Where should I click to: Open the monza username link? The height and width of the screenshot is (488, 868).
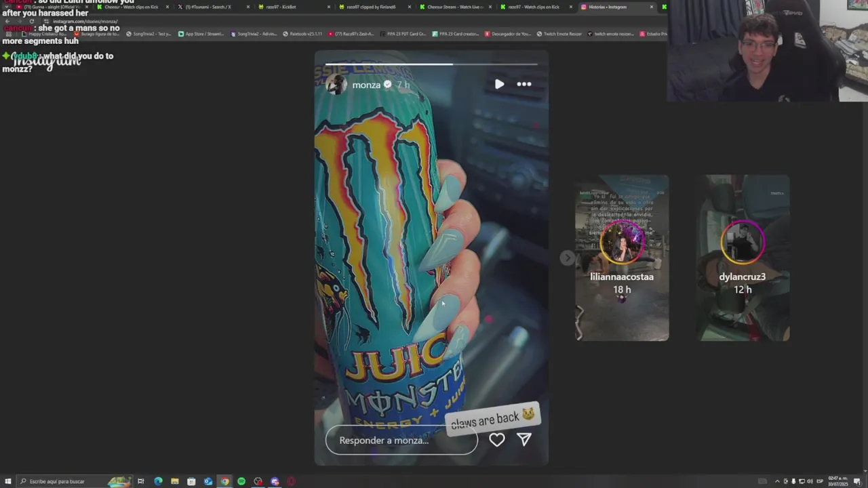pyautogui.click(x=366, y=85)
